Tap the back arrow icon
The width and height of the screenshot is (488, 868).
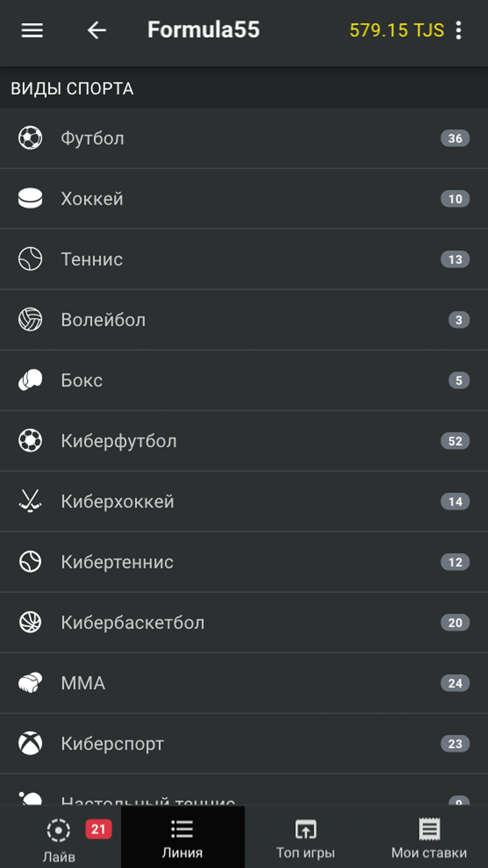pyautogui.click(x=97, y=30)
